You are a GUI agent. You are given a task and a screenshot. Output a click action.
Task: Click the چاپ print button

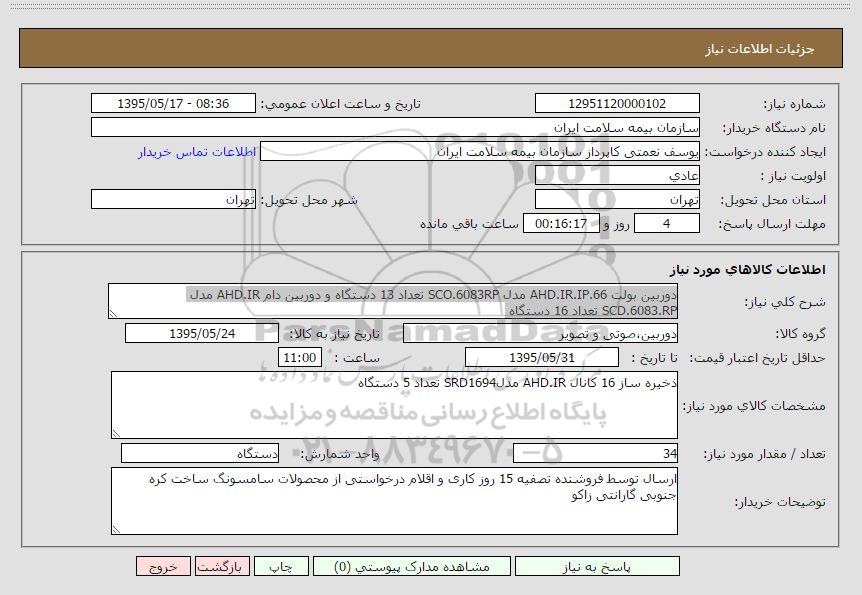[281, 566]
